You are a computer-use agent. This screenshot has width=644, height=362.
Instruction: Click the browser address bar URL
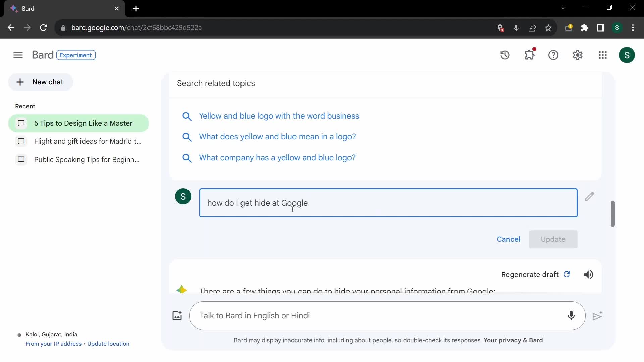point(137,28)
